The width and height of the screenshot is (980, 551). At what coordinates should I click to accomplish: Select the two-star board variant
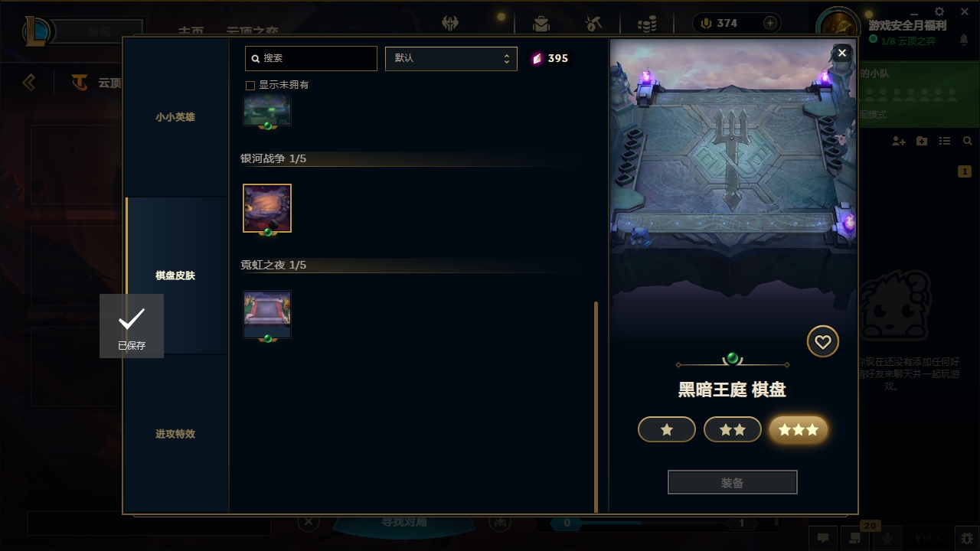(x=733, y=429)
